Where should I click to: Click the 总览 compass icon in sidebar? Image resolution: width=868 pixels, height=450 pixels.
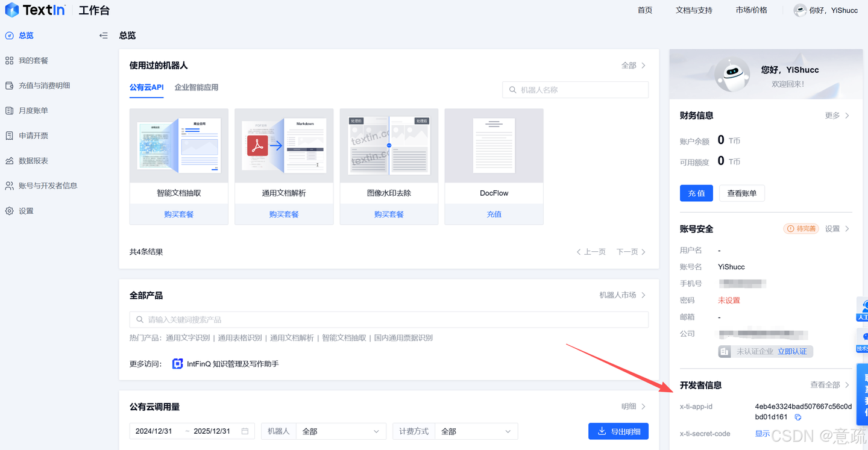9,36
